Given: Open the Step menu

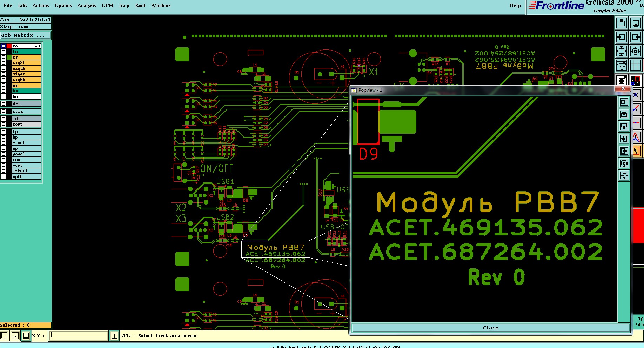Looking at the screenshot, I should click(124, 5).
